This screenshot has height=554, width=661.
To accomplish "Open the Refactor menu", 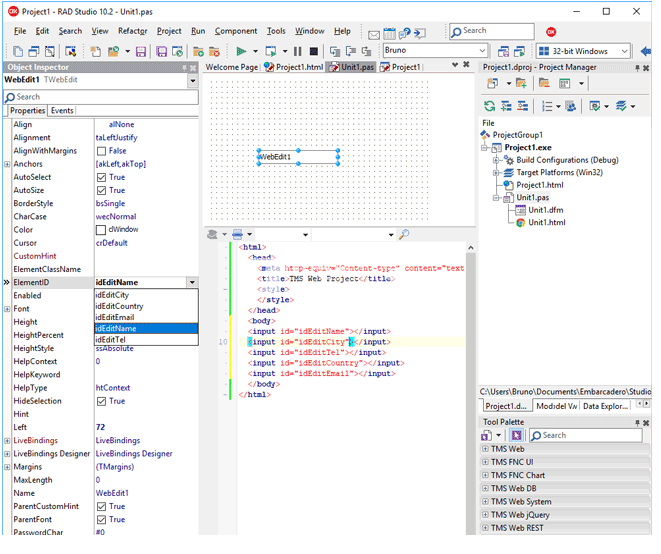I will point(132,31).
